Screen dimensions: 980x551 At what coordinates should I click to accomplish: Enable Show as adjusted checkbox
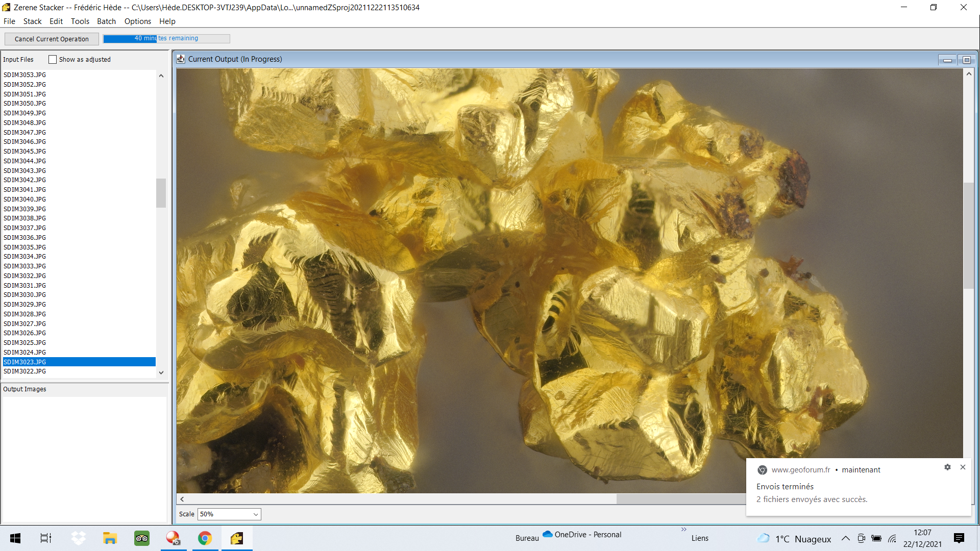[x=53, y=60]
